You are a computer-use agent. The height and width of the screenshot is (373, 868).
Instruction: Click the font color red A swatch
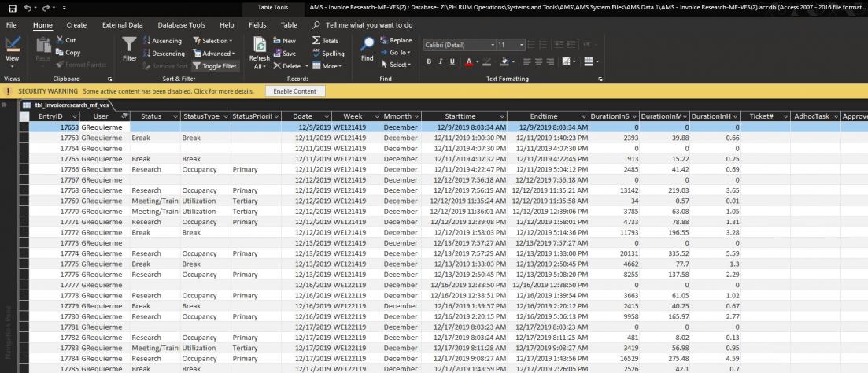tap(468, 61)
